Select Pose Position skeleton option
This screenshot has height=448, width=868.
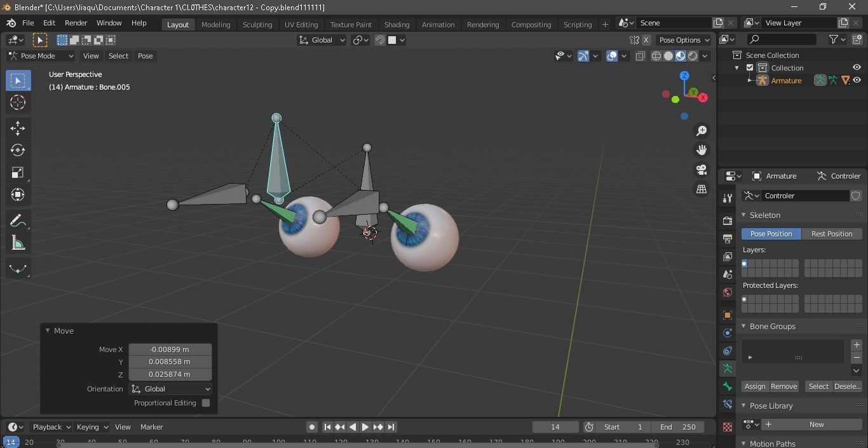coord(771,234)
